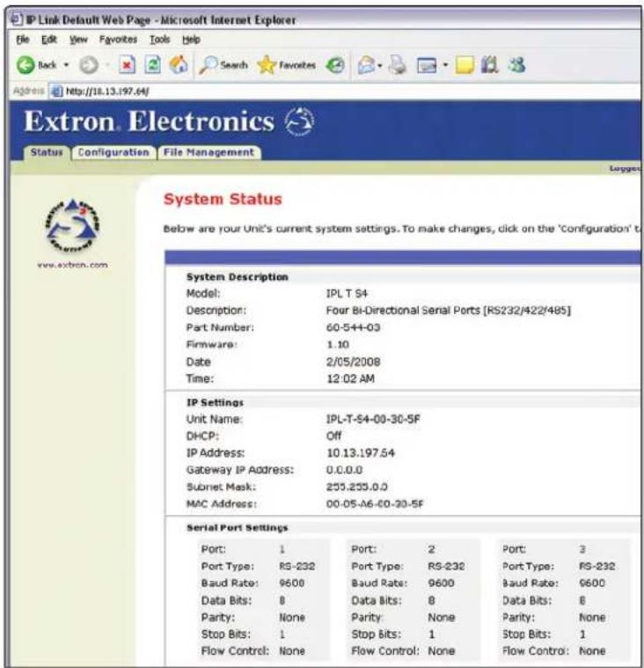Click the subnet mask 255.255.0.0
Viewport: 644px width, 668px height.
click(x=357, y=487)
